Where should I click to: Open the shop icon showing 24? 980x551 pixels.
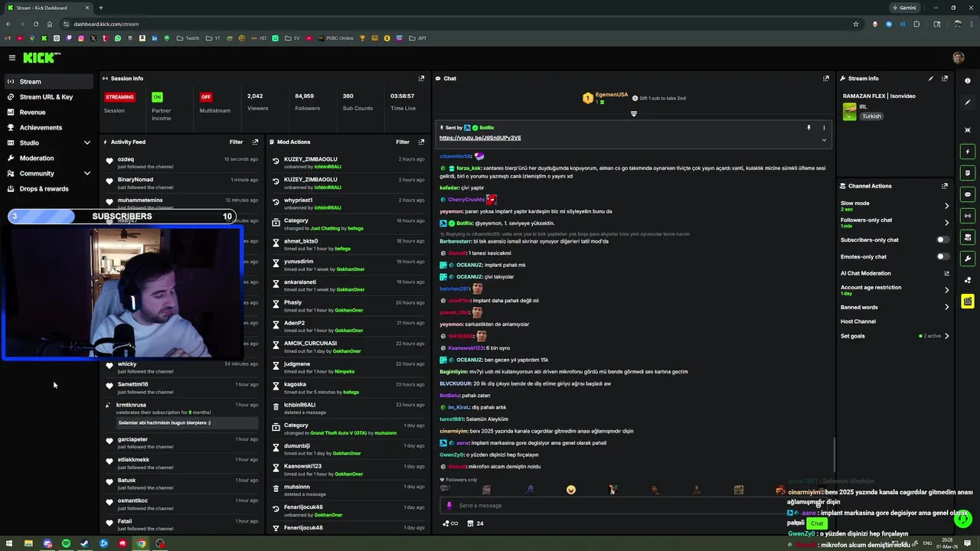click(474, 523)
